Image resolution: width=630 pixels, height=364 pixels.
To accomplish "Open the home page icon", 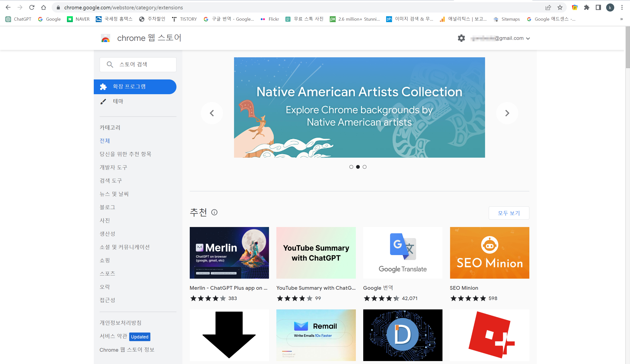I will click(44, 7).
